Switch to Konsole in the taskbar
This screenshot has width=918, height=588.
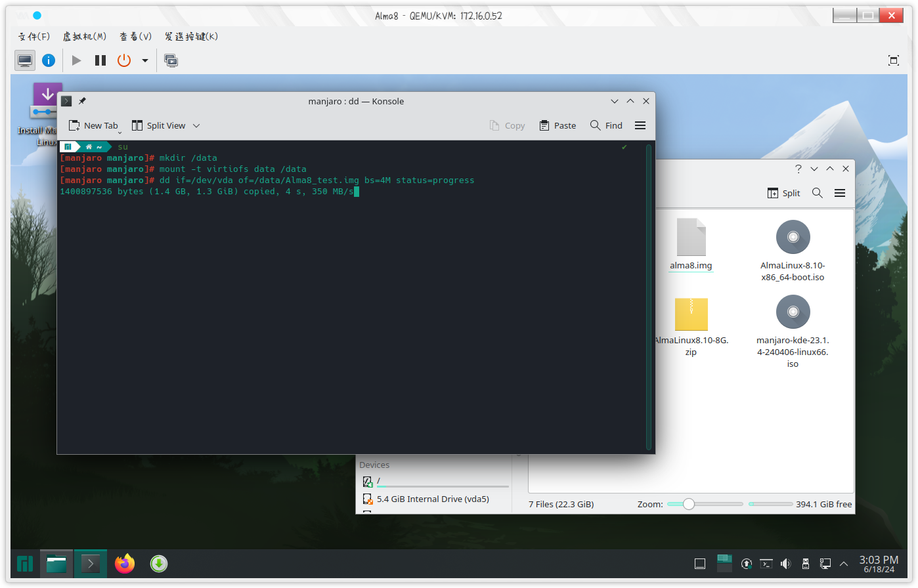click(x=90, y=564)
